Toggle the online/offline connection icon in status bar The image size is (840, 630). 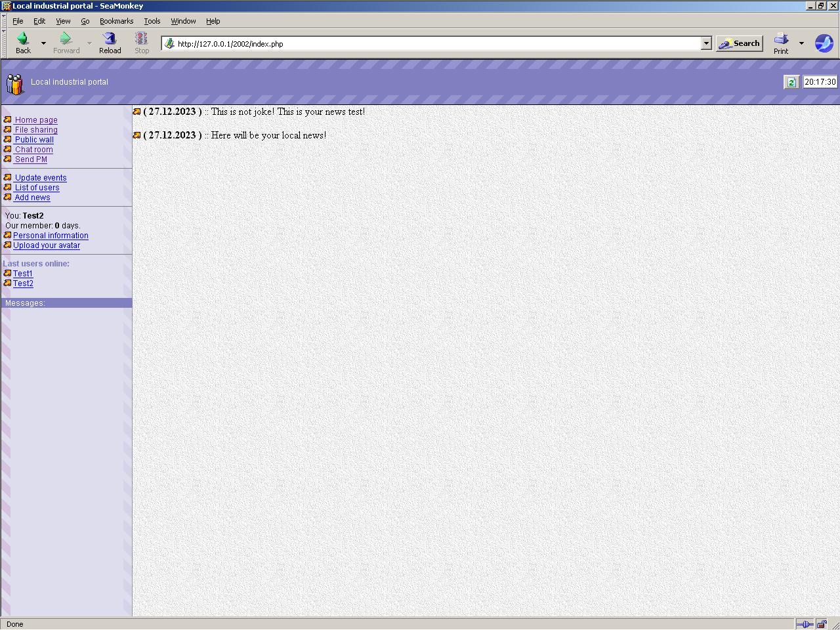(804, 624)
